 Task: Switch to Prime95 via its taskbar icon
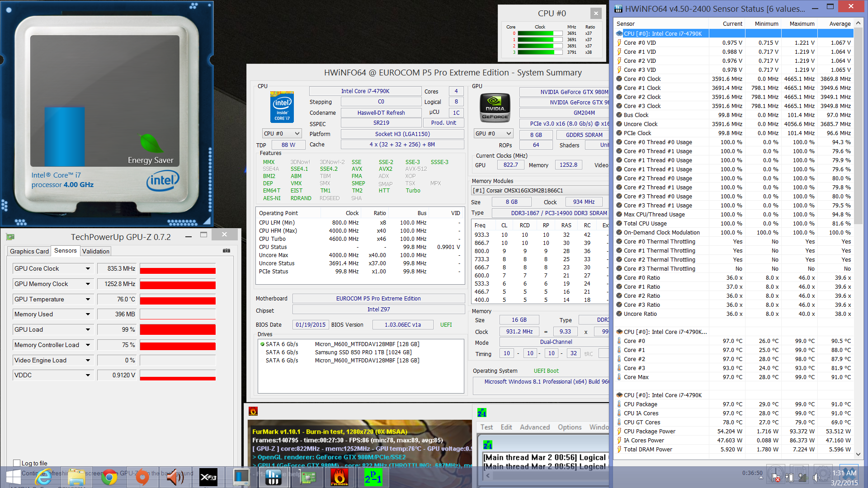click(x=373, y=477)
